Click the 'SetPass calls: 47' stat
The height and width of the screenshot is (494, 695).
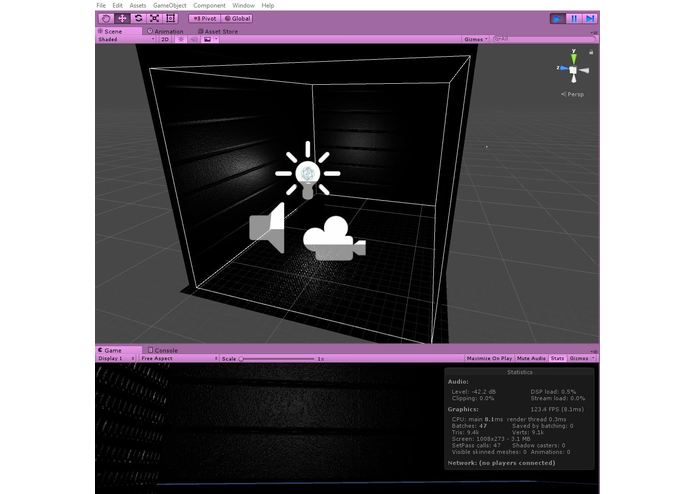(x=476, y=445)
